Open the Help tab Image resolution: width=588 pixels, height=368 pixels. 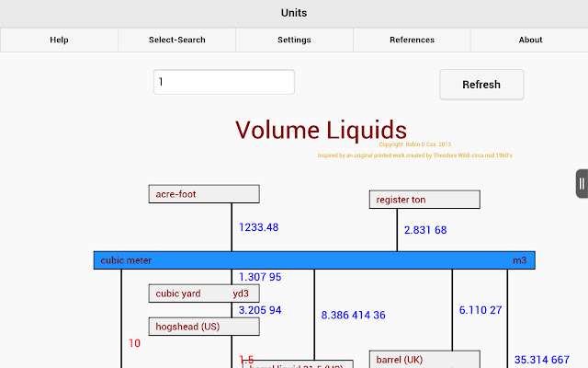[59, 40]
